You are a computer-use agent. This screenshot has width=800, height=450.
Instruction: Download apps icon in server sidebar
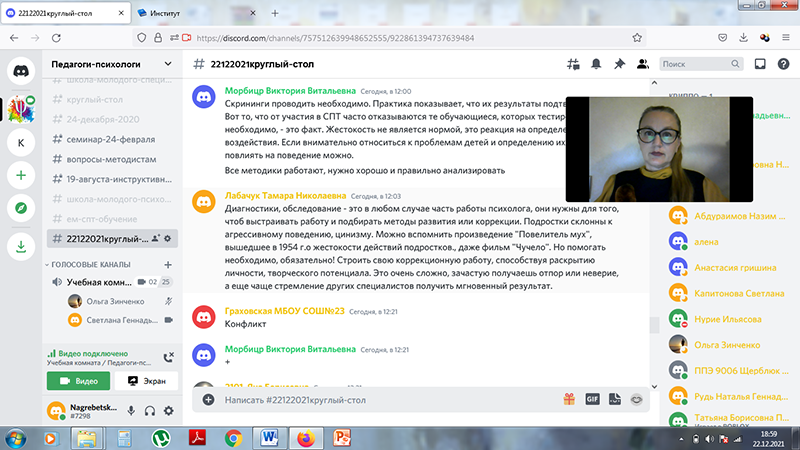pyautogui.click(x=21, y=247)
